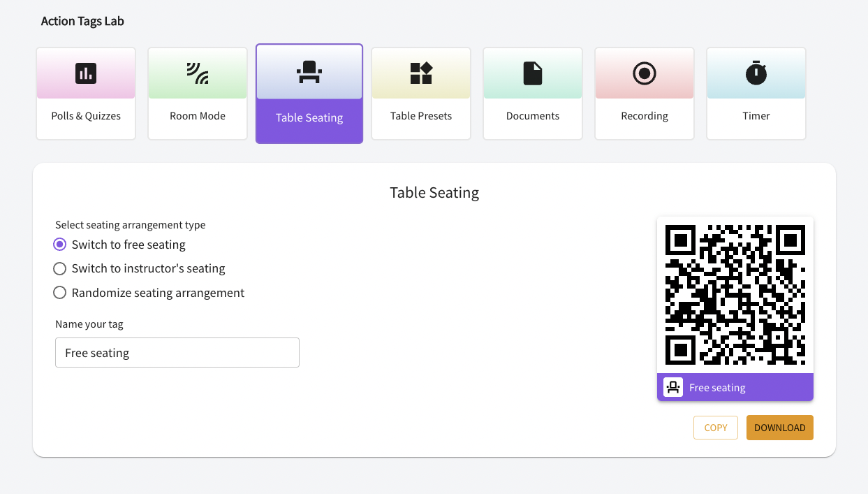Click the 'Table Seating' panel title
Viewport: 868px width, 494px height.
tap(434, 193)
